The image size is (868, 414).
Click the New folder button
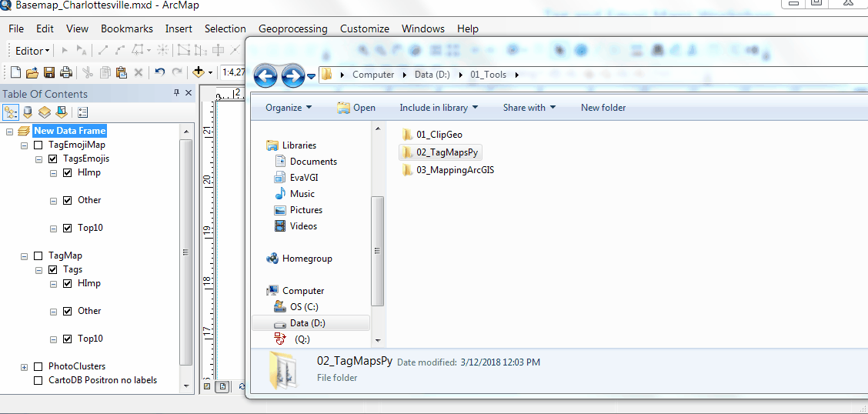pos(603,108)
